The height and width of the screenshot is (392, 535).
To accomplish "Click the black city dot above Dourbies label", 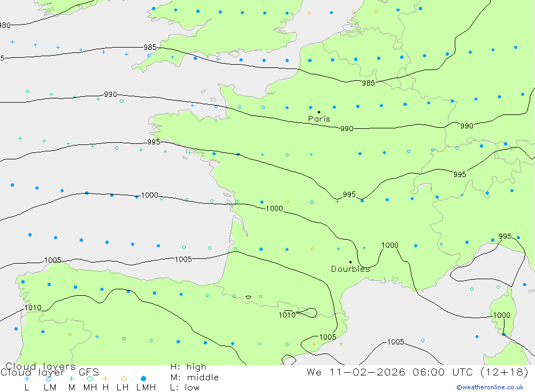I will point(350,262).
